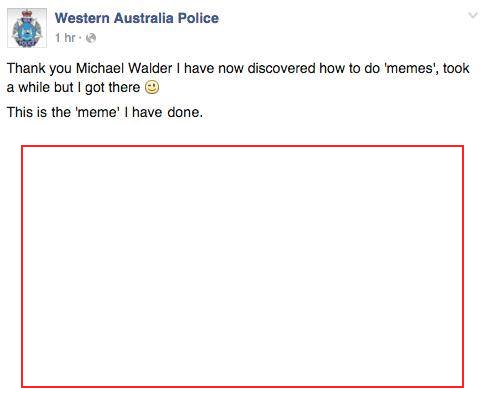The height and width of the screenshot is (401, 485).
Task: Click the phrase 'how to do' in the post
Action: click(x=349, y=68)
